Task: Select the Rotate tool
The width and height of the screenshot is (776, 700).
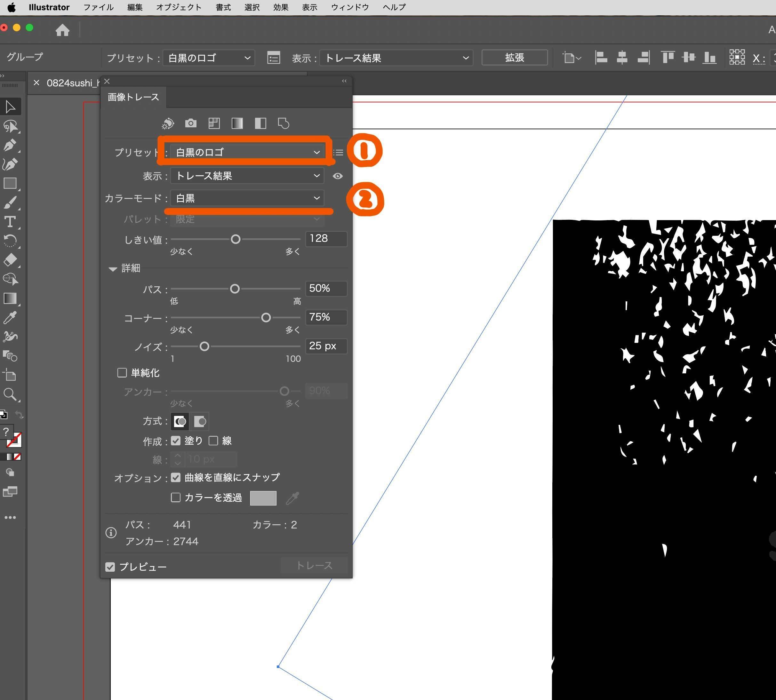Action: (x=10, y=241)
